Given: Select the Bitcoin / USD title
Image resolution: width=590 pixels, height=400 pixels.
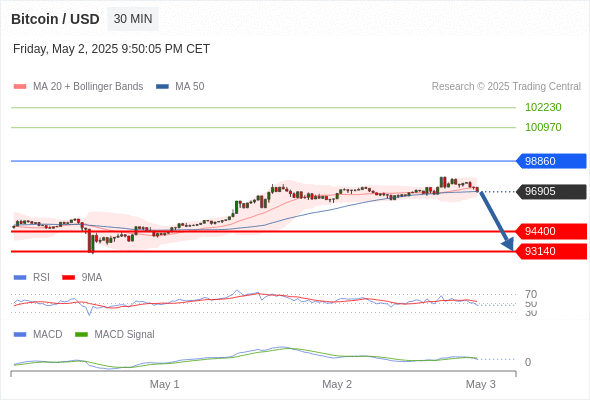Looking at the screenshot, I should (x=55, y=19).
